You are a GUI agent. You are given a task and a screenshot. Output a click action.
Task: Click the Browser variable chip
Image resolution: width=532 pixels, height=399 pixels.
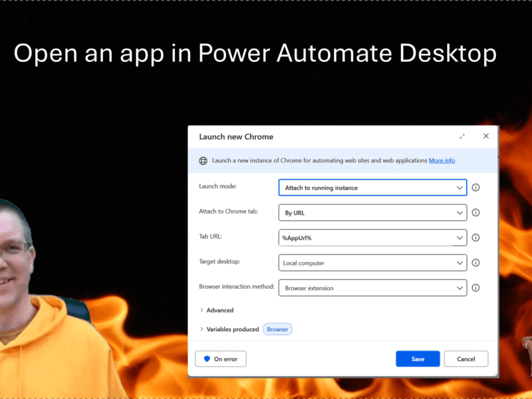[x=277, y=329]
